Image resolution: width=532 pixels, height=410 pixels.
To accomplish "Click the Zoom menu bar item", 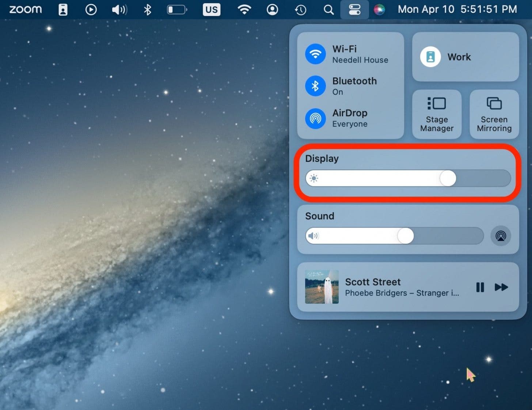I will 26,10.
